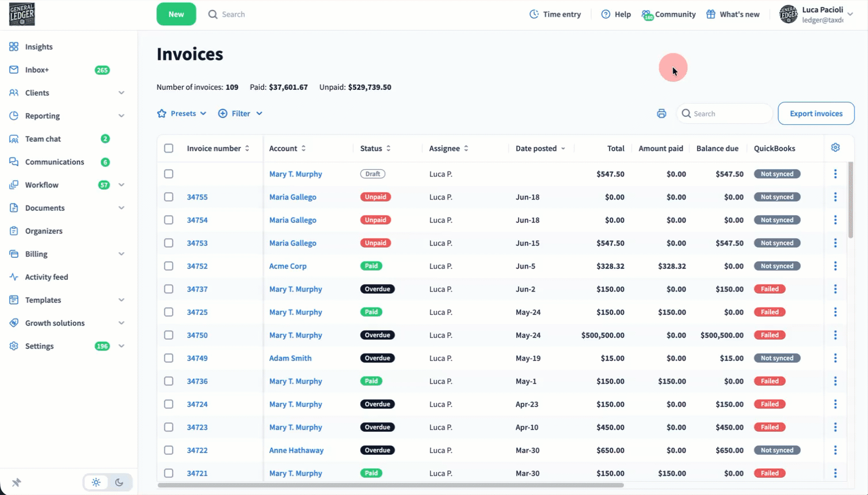
Task: Click the horizontal scrollbar below the table
Action: click(391, 485)
